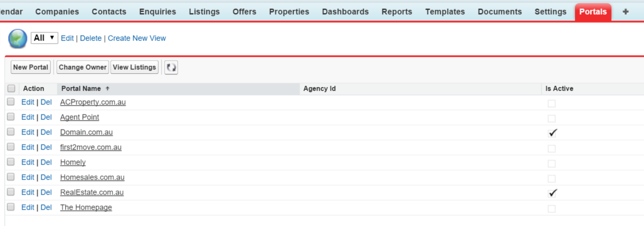Open the Homesales.com.au portal record
The height and width of the screenshot is (226, 644).
(92, 178)
